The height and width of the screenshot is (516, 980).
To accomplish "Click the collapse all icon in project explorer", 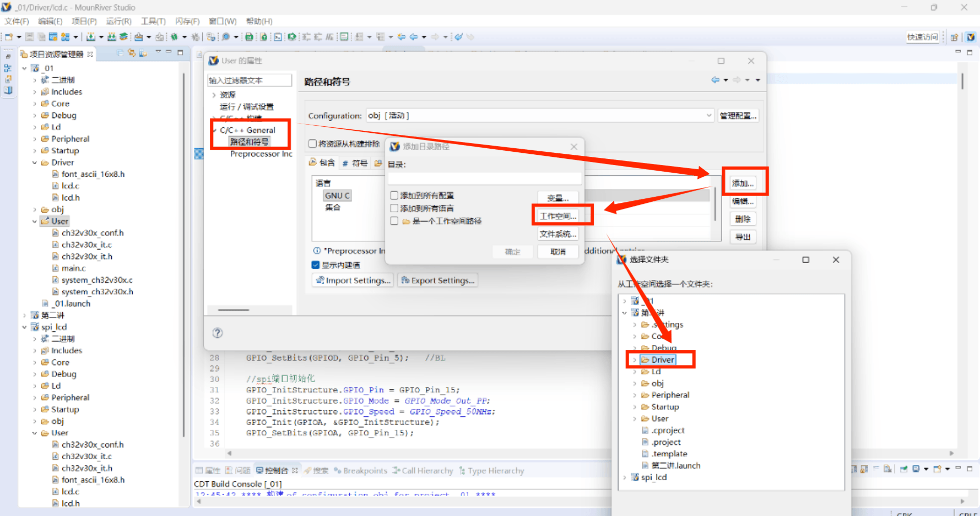I will point(120,53).
